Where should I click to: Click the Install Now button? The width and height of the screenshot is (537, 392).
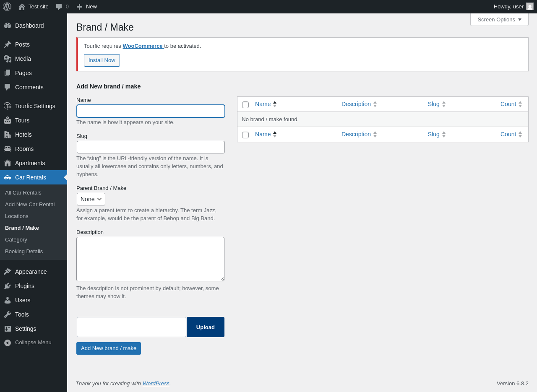(x=102, y=60)
